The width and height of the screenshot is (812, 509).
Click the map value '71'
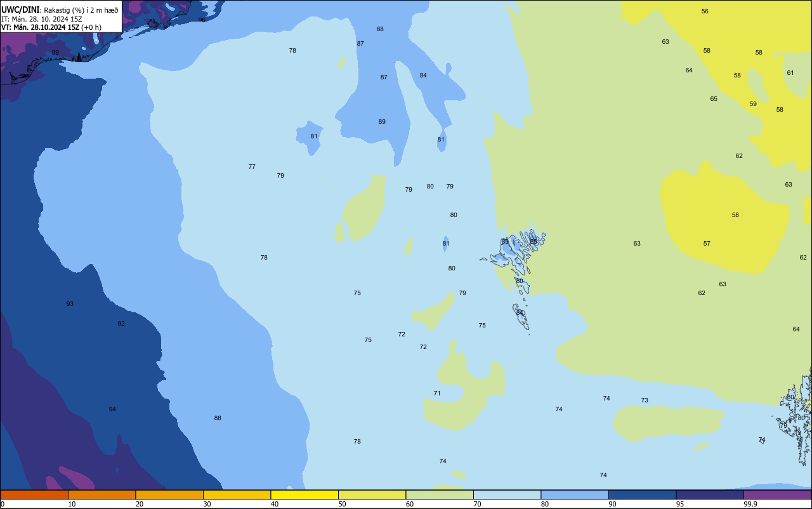pos(437,393)
